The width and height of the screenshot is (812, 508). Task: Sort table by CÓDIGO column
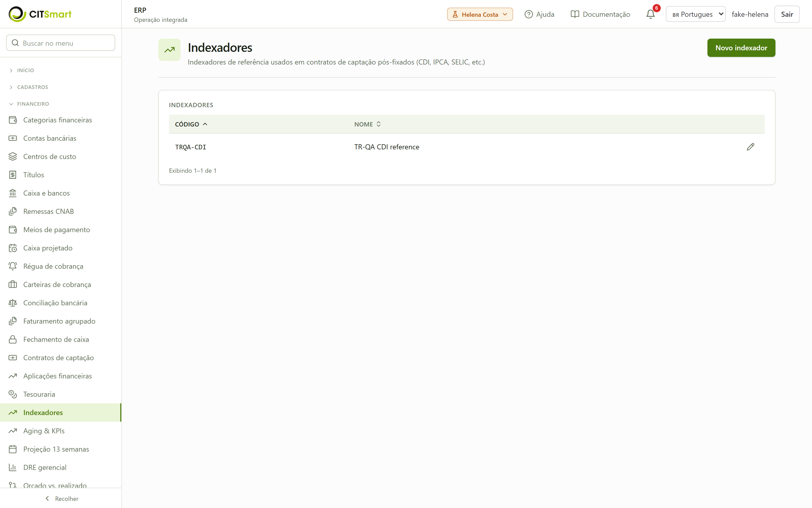[191, 124]
